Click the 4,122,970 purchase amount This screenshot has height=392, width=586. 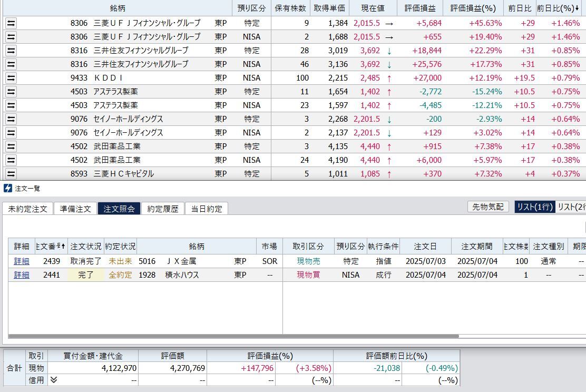pyautogui.click(x=119, y=368)
